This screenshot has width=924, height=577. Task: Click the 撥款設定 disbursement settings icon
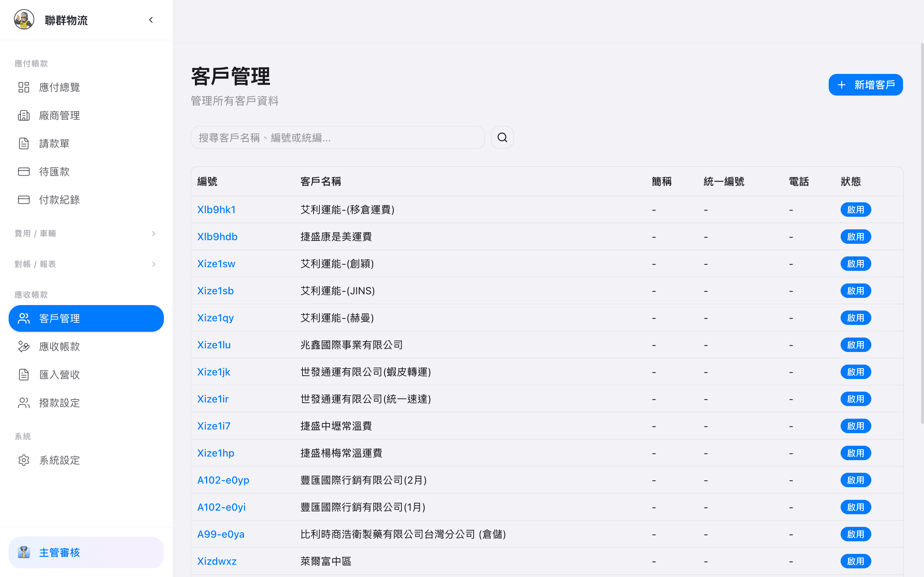click(24, 402)
